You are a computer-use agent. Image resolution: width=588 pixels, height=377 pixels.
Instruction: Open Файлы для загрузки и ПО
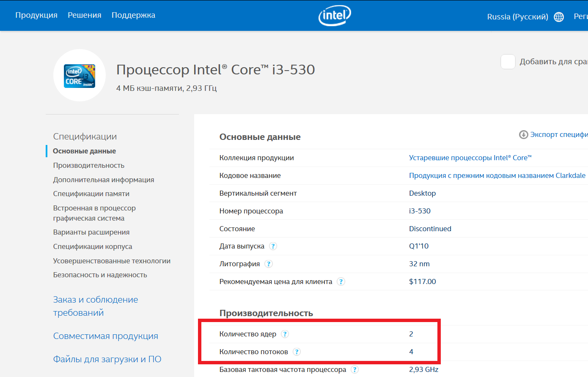pos(107,359)
